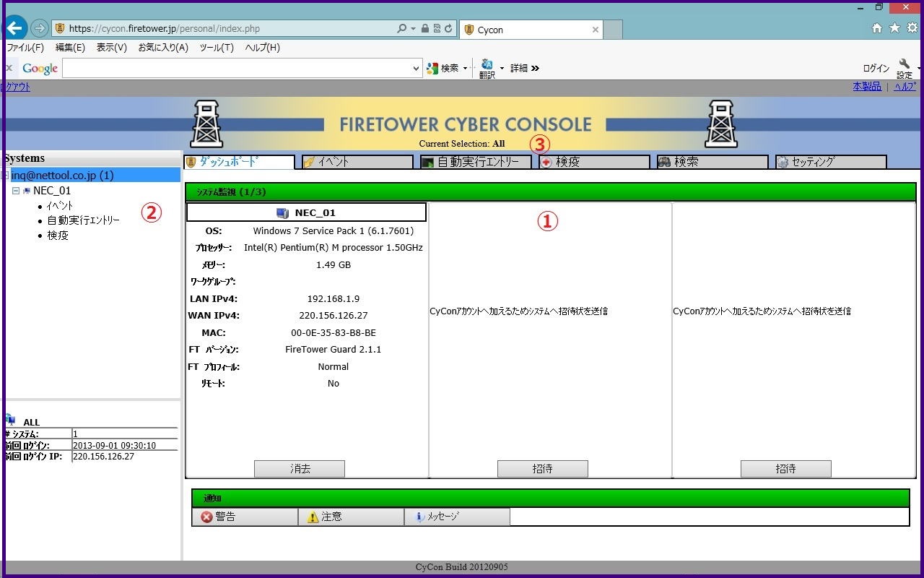Select 自動実行エントリー in the Systems tree
The image size is (924, 578).
[x=83, y=220]
